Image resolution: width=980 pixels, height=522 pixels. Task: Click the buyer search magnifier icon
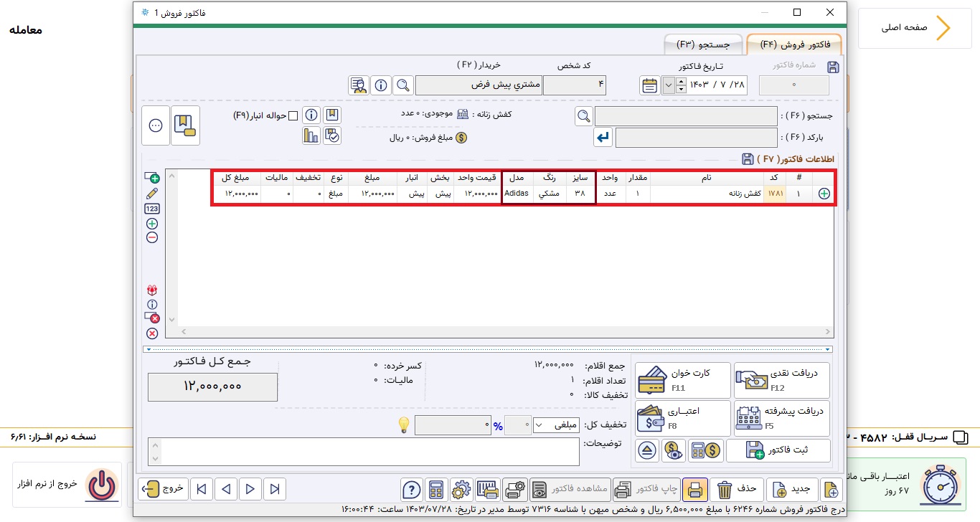coord(403,85)
